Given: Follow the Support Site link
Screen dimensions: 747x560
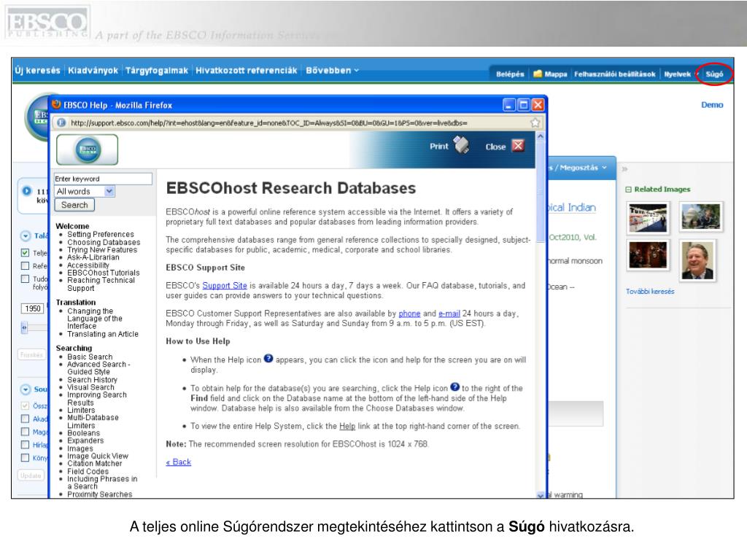Looking at the screenshot, I should click(x=225, y=285).
